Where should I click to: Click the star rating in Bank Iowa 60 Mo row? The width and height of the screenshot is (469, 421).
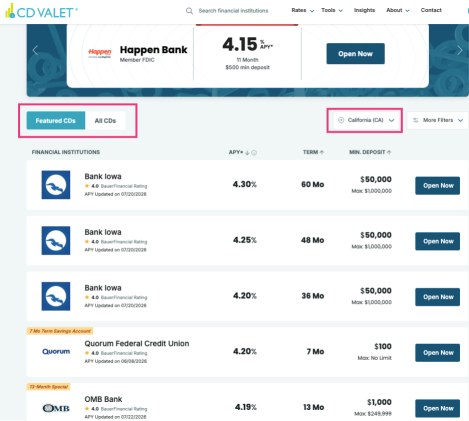coord(87,186)
